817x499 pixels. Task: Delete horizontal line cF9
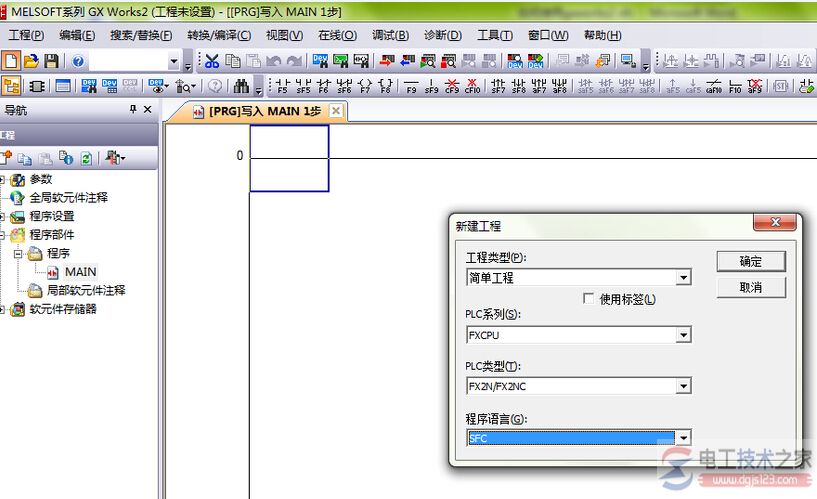[452, 86]
